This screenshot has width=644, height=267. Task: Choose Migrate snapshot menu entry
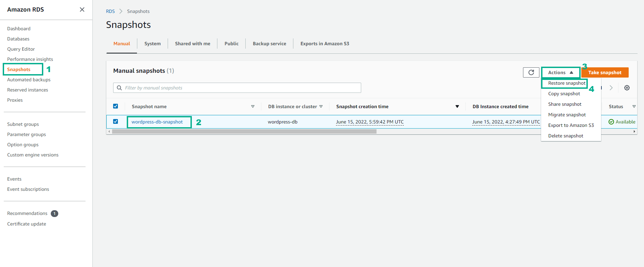[x=567, y=115]
